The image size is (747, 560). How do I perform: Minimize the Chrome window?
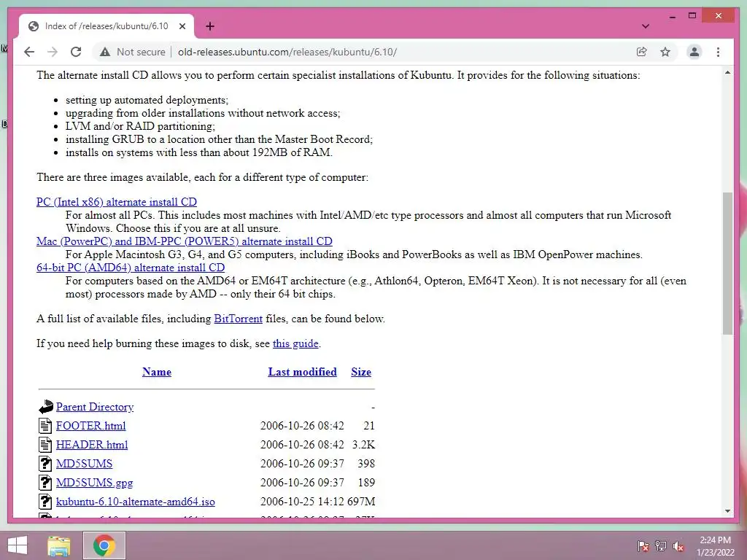pos(672,16)
